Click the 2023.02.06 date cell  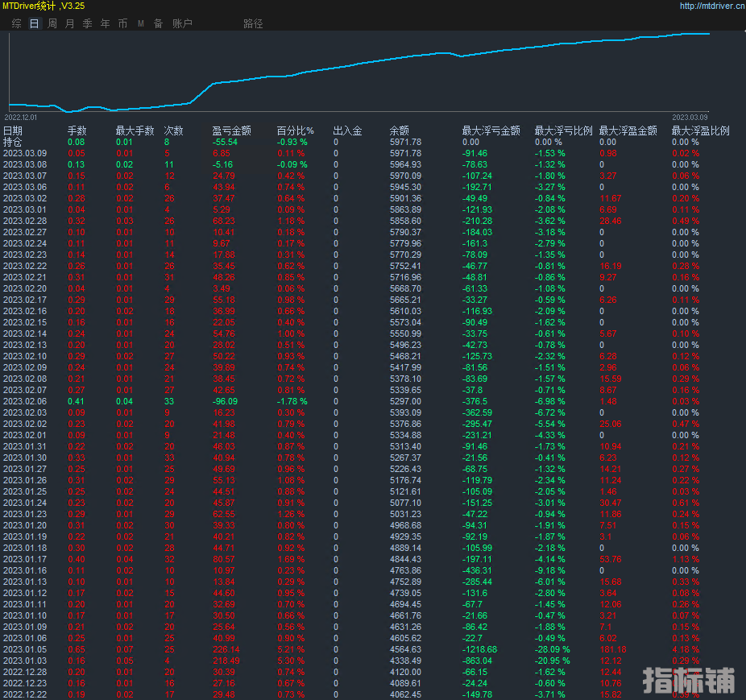[x=25, y=402]
